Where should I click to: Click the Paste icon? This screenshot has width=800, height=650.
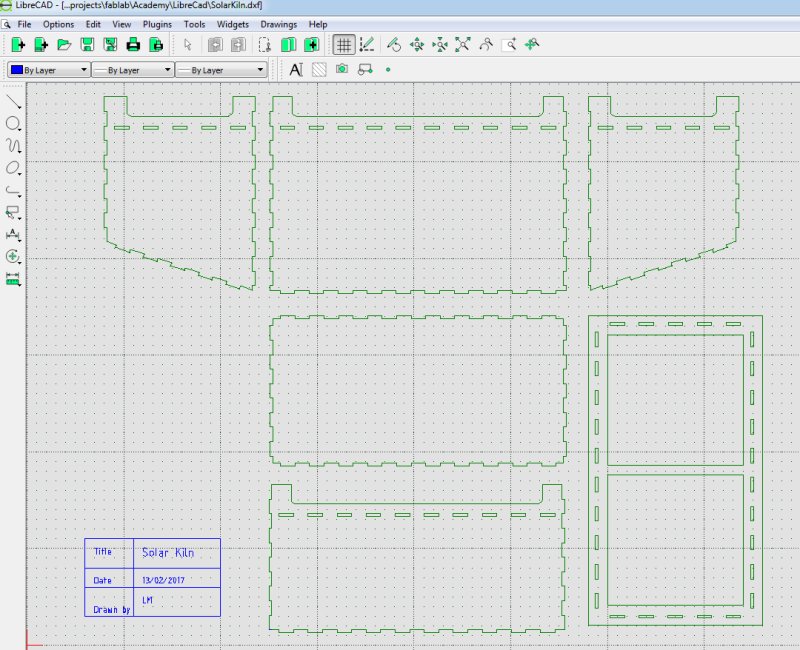pos(311,45)
